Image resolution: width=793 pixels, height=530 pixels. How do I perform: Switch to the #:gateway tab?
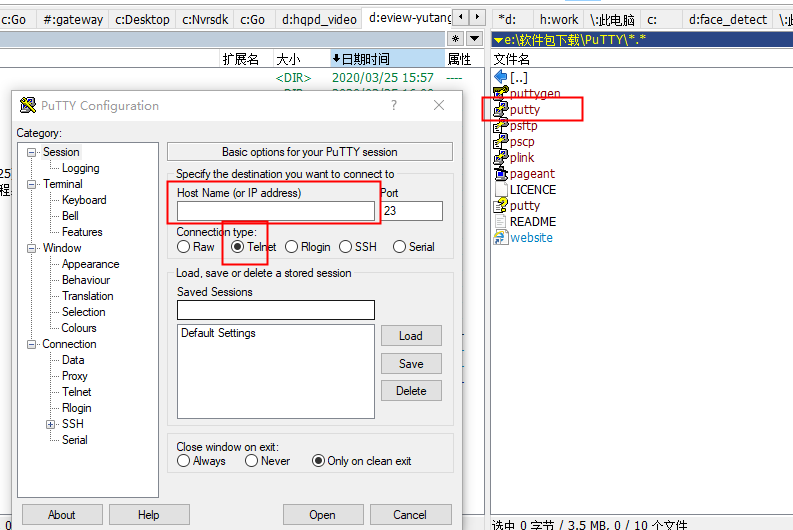coord(73,19)
